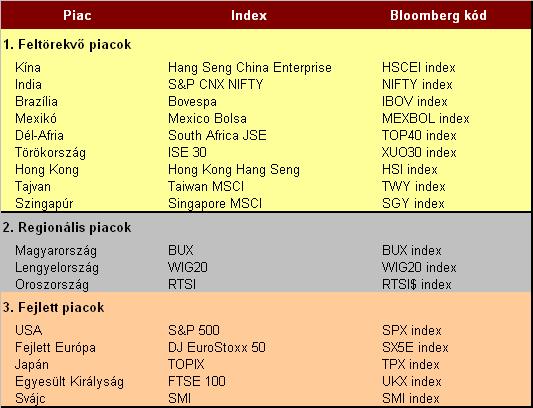Click the Index column header
Image resolution: width=533 pixels, height=408 pixels.
tap(249, 15)
